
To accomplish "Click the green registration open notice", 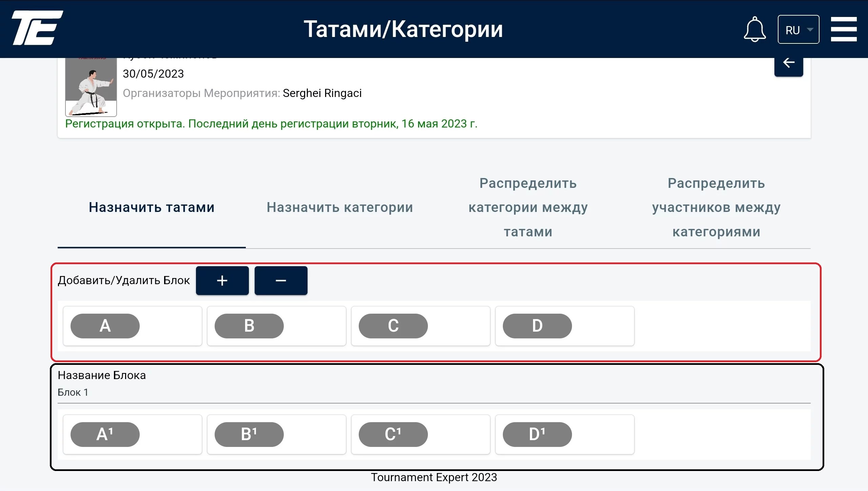I will (271, 124).
